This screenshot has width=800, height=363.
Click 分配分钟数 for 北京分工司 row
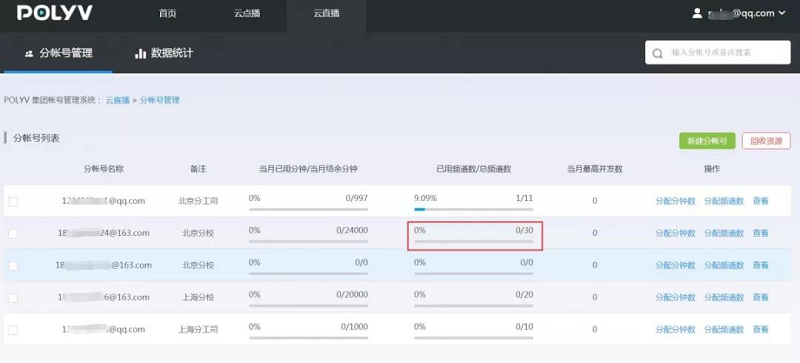(676, 201)
